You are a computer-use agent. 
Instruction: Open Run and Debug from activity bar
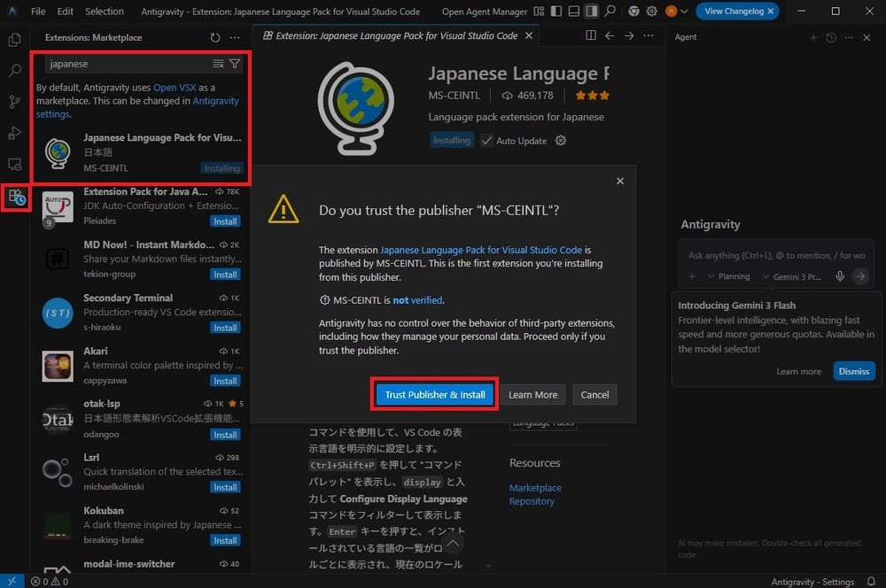point(15,133)
